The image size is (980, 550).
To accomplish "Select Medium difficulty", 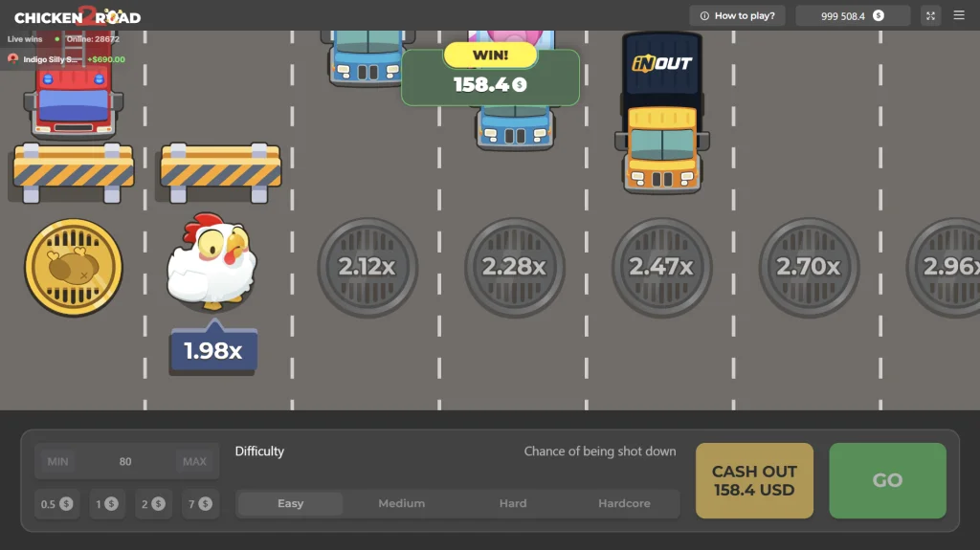I will 401,503.
